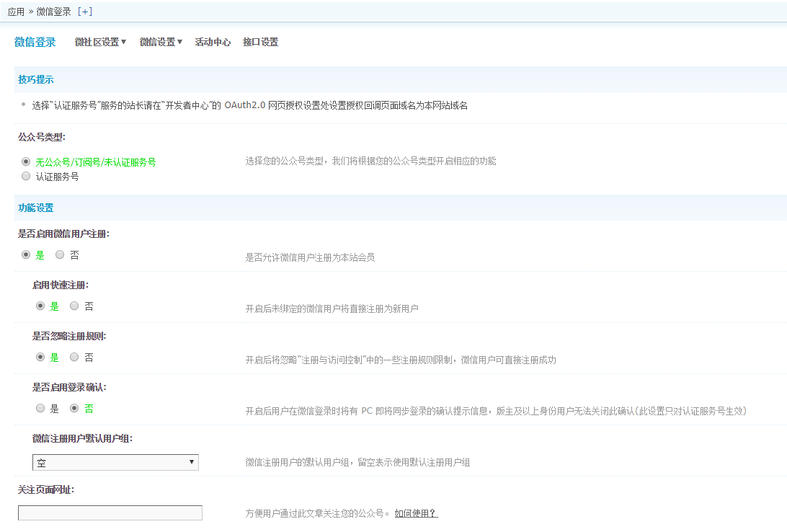Choose 否 for 是否启用微信用户注册

tap(60, 255)
